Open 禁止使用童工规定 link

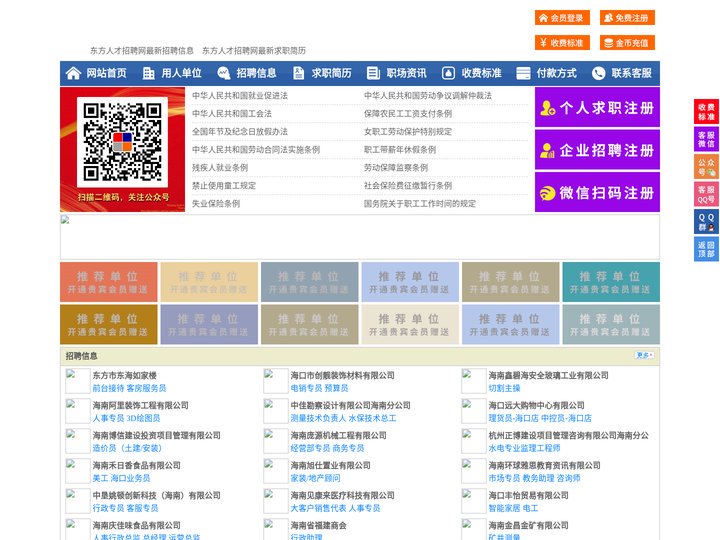[x=224, y=186]
